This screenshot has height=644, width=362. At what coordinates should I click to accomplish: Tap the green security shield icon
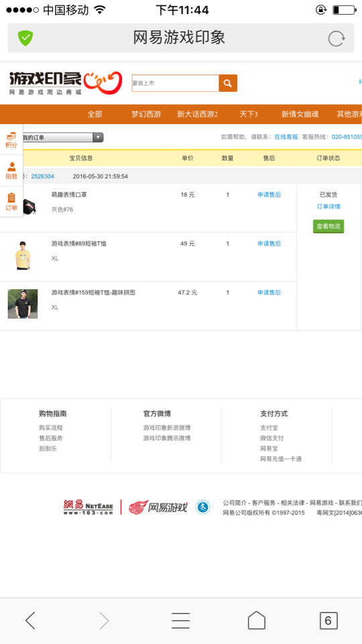[25, 38]
